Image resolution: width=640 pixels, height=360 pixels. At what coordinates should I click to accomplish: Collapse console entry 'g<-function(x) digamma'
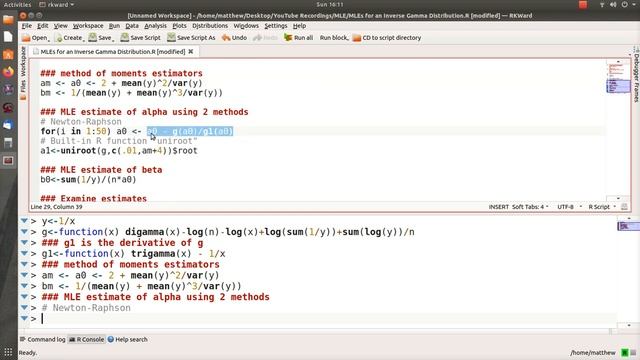coord(24,232)
